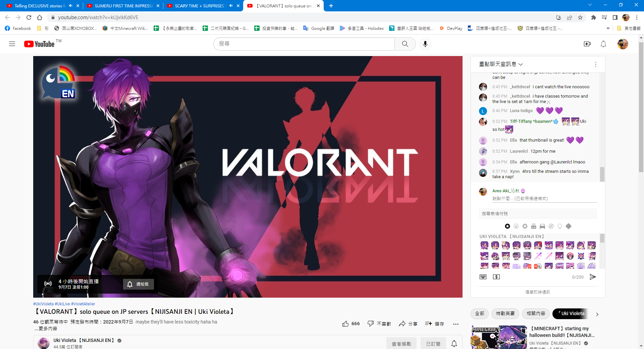644x349 pixels.
Task: Click 隱藏即時通訊 to hide chat
Action: [538, 292]
